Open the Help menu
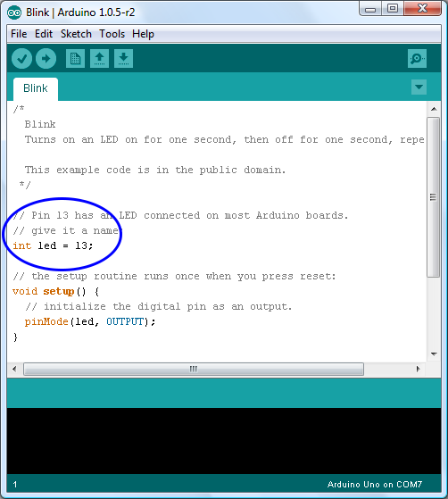The height and width of the screenshot is (499, 448). point(143,34)
